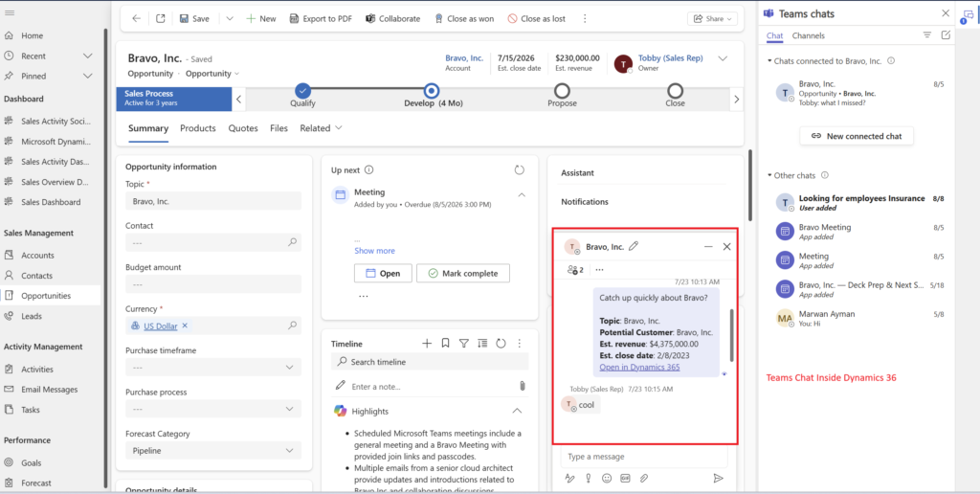980x494 pixels.
Task: Click New connected chat button
Action: 857,136
